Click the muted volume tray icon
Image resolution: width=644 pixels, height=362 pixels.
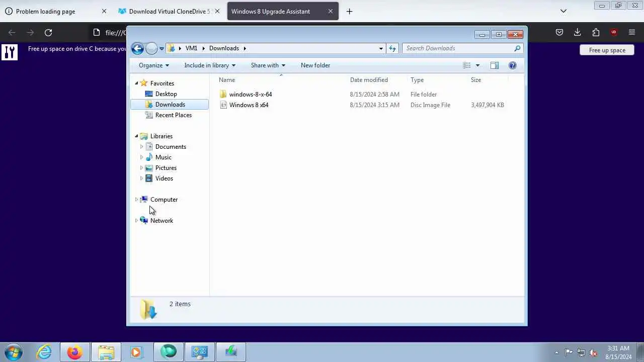[x=594, y=352]
